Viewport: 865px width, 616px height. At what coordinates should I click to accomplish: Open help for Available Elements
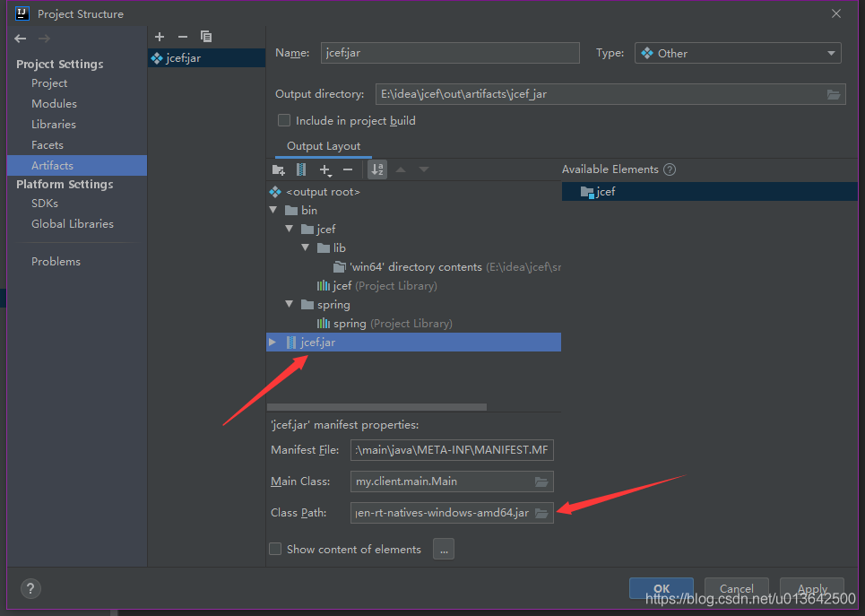670,169
